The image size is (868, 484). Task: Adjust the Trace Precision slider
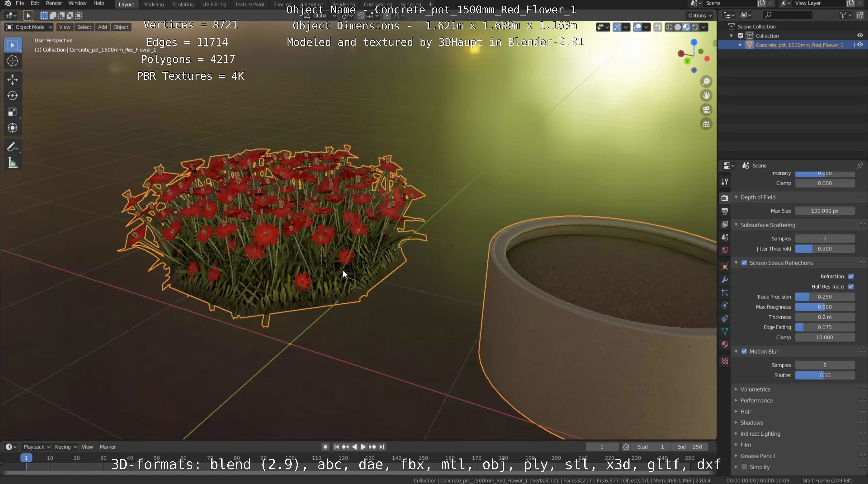825,297
